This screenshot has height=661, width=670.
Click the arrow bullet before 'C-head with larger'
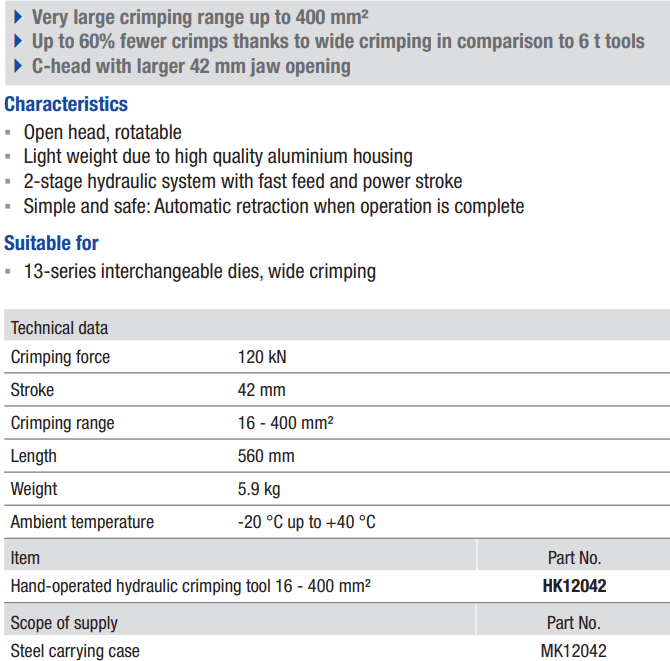[18, 66]
